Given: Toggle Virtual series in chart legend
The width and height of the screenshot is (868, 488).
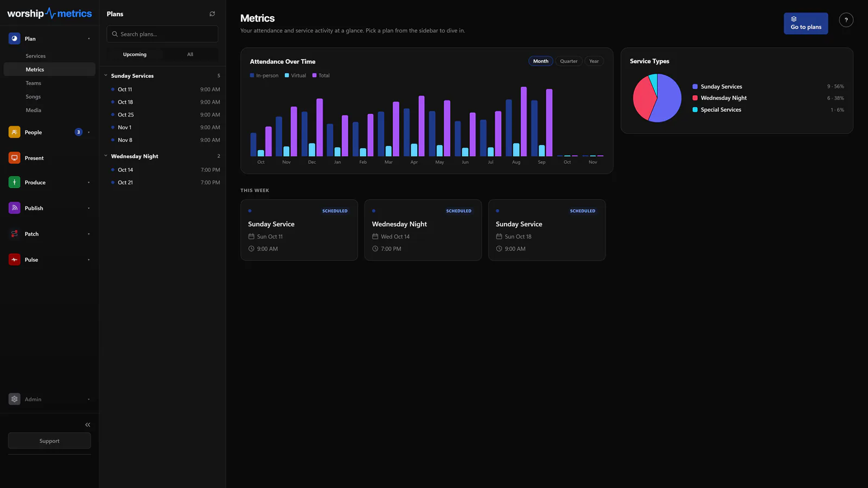Looking at the screenshot, I should point(296,75).
